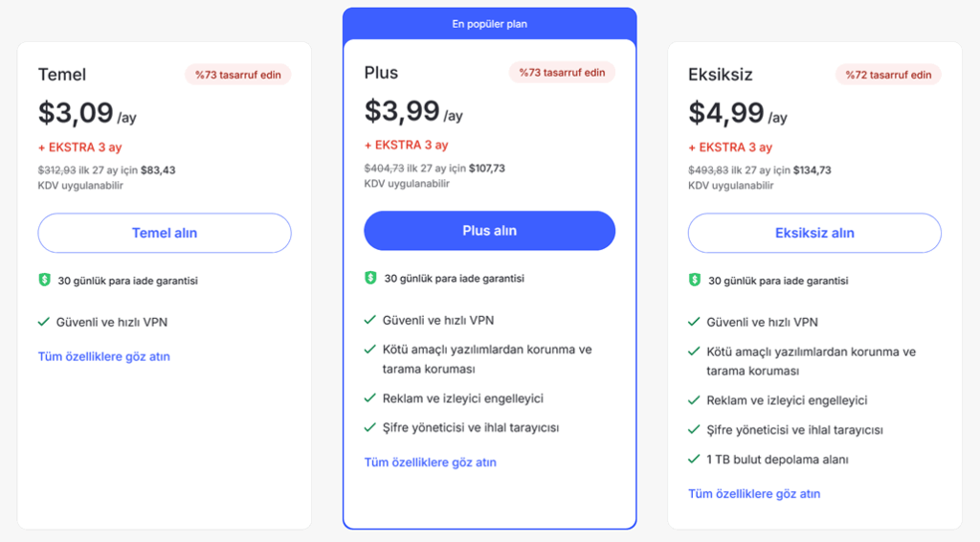Click the %72 tasarruf edin badge on Eksiksiz
The width and height of the screenshot is (980, 542).
(x=888, y=75)
